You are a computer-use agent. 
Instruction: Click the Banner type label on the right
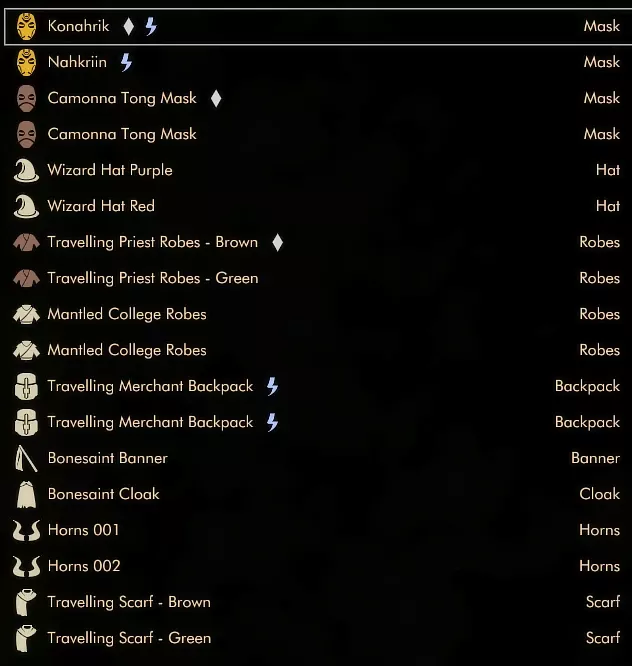595,458
